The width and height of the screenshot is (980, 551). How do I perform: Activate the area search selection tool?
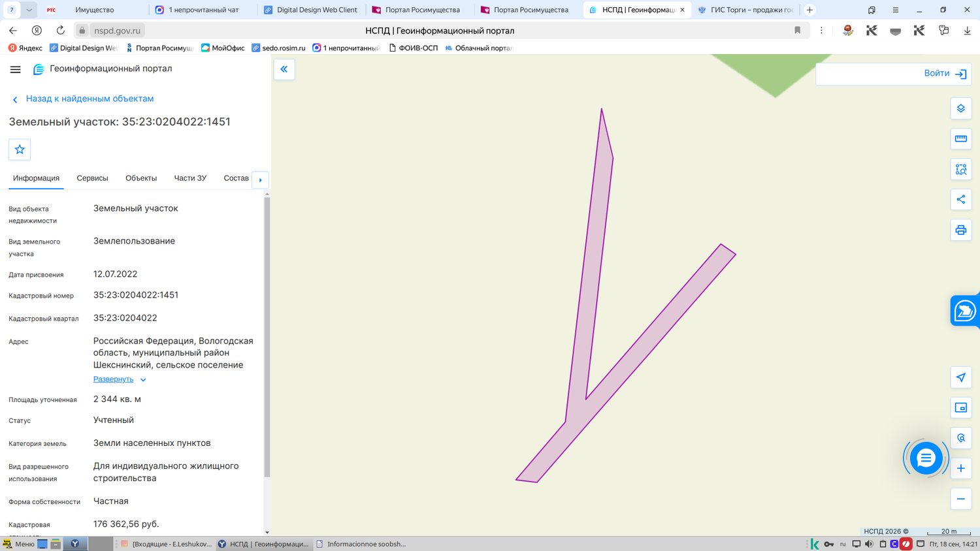(960, 169)
